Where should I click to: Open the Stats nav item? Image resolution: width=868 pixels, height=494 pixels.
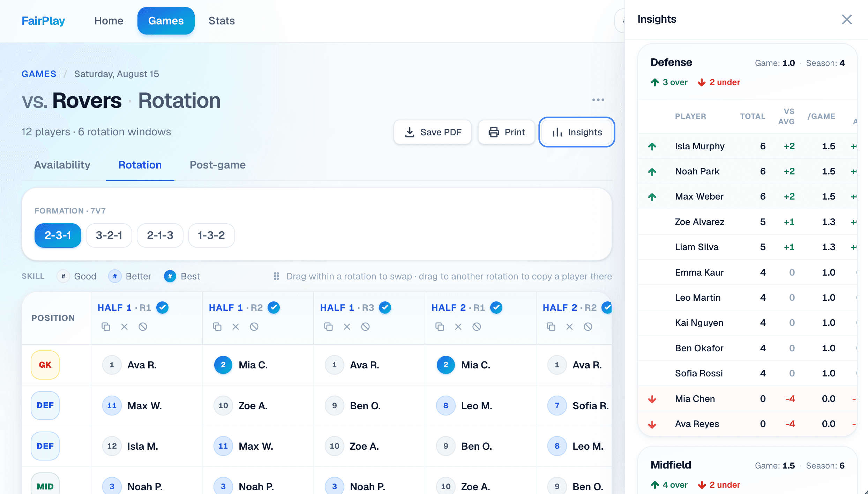tap(222, 21)
